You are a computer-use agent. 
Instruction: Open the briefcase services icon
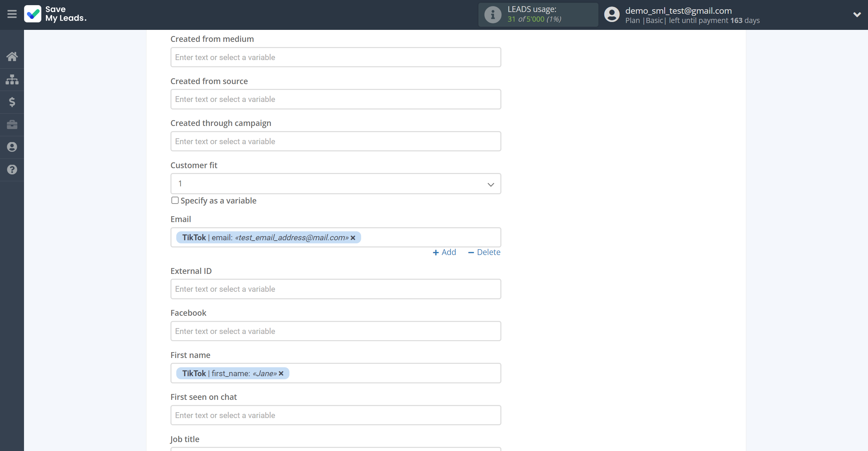(12, 125)
